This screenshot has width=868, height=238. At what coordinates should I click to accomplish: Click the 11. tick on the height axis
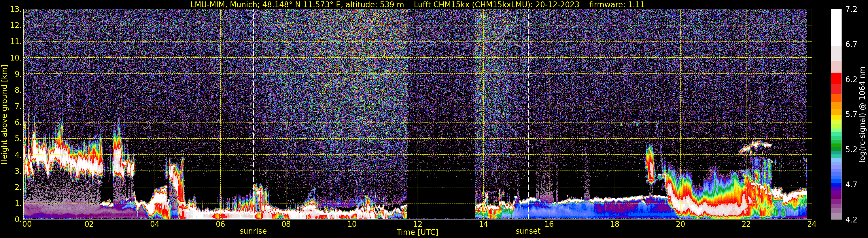[16, 42]
